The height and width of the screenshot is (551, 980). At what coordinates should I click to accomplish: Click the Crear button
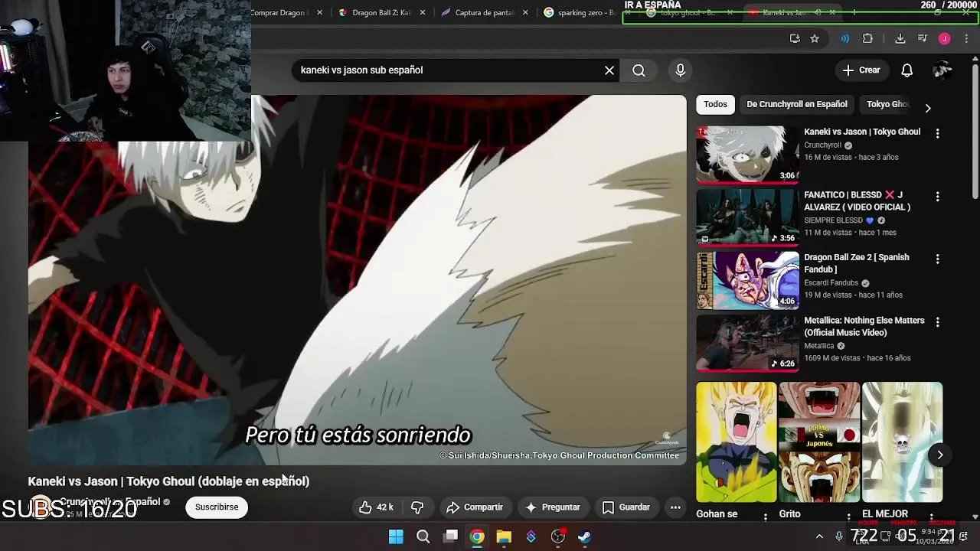[862, 70]
